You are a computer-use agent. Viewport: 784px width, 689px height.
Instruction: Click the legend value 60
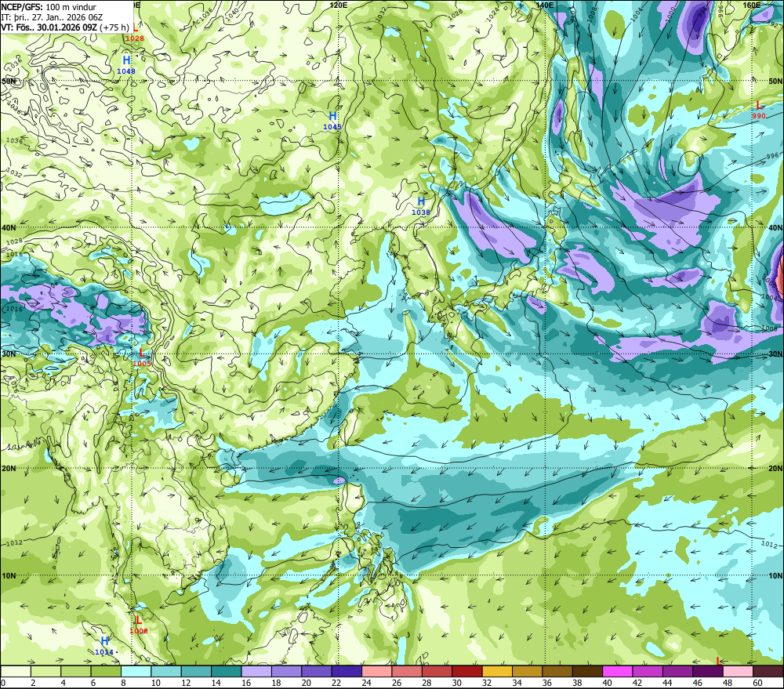click(757, 683)
